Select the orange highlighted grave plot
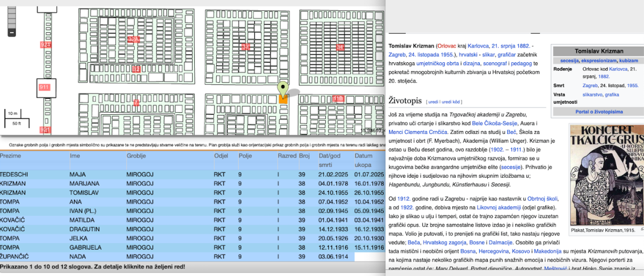This screenshot has height=276, width=644. (x=283, y=99)
